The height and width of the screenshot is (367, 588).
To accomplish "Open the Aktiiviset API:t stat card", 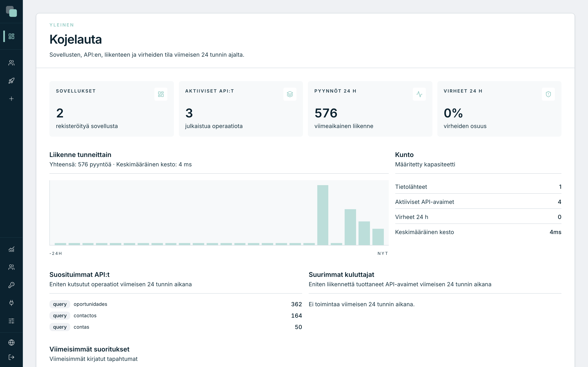I will point(241,109).
